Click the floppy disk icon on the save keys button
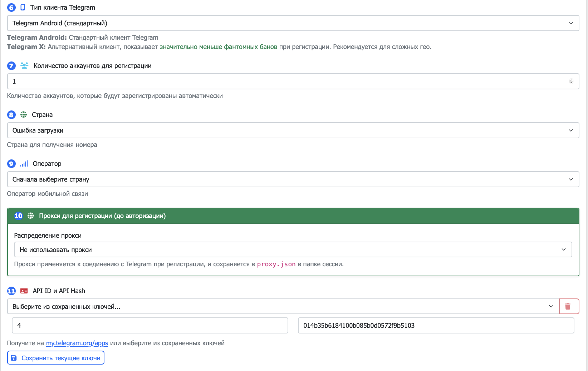 coord(13,357)
